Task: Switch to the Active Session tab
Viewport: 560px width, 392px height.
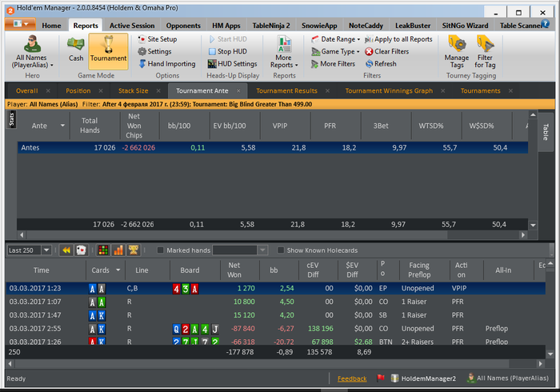Action: [x=132, y=26]
